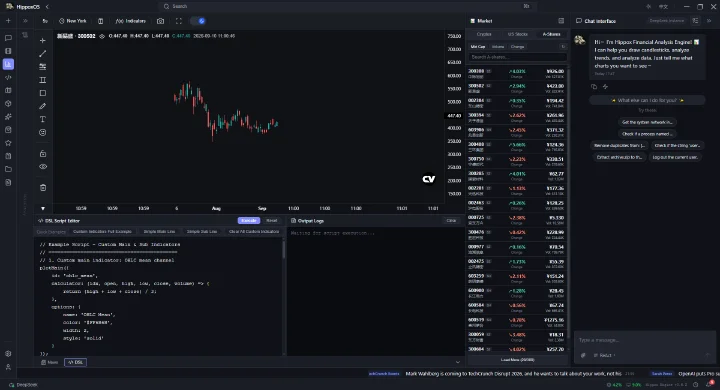
Task: Select the emoji sticker tool
Action: (43, 132)
